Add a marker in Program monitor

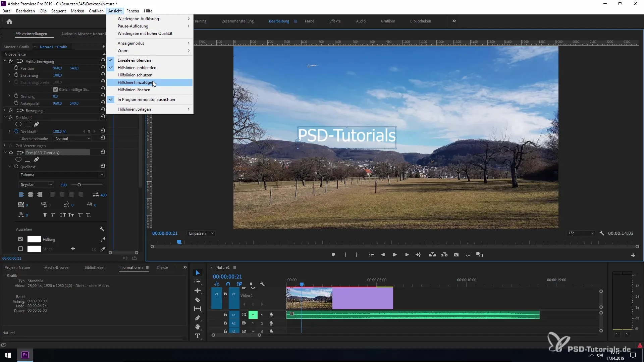pos(333,255)
